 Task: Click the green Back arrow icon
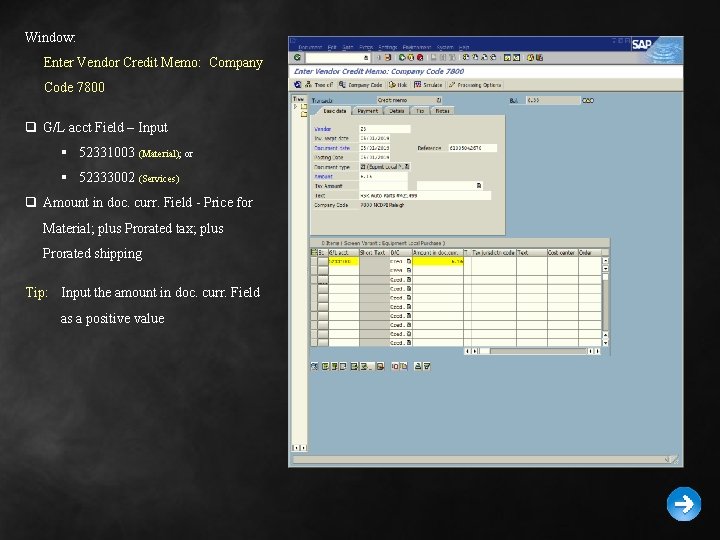tap(402, 57)
